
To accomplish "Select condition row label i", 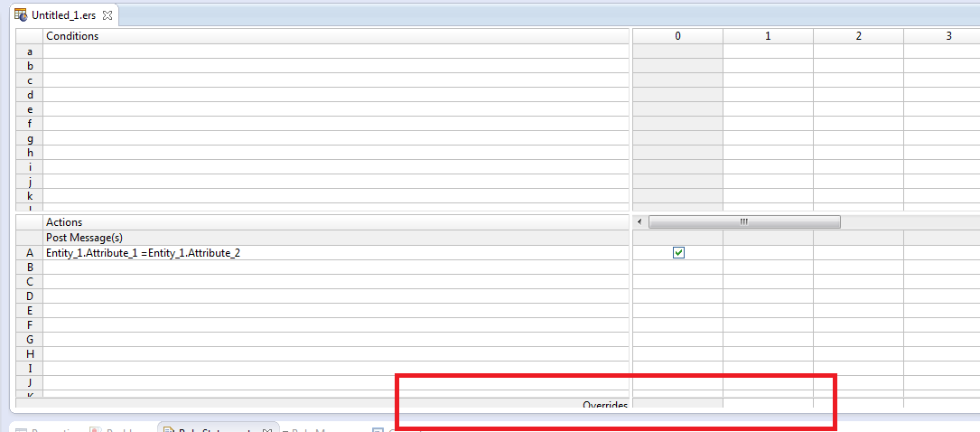I will (30, 167).
